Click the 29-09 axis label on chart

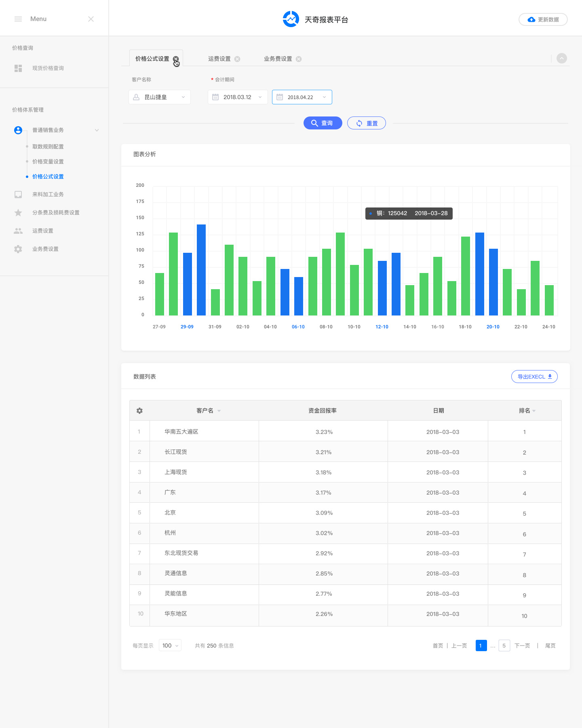pyautogui.click(x=187, y=327)
